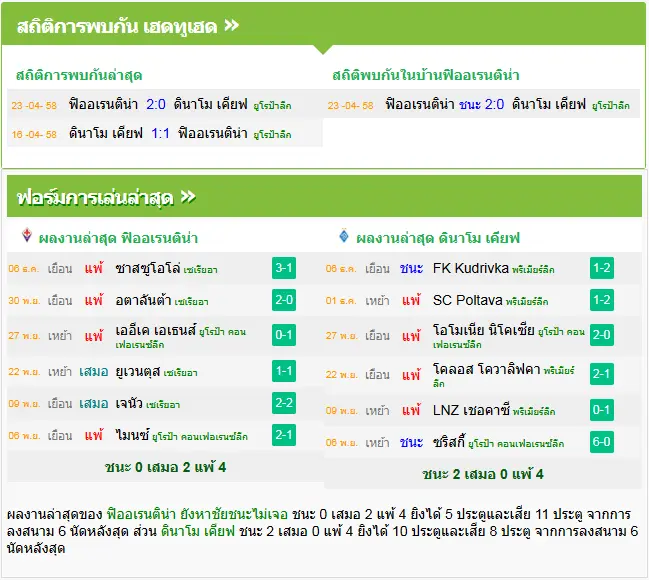Click the ซาสซูโอโล่ team name
Viewport: 649px width, 580px height.
(148, 269)
